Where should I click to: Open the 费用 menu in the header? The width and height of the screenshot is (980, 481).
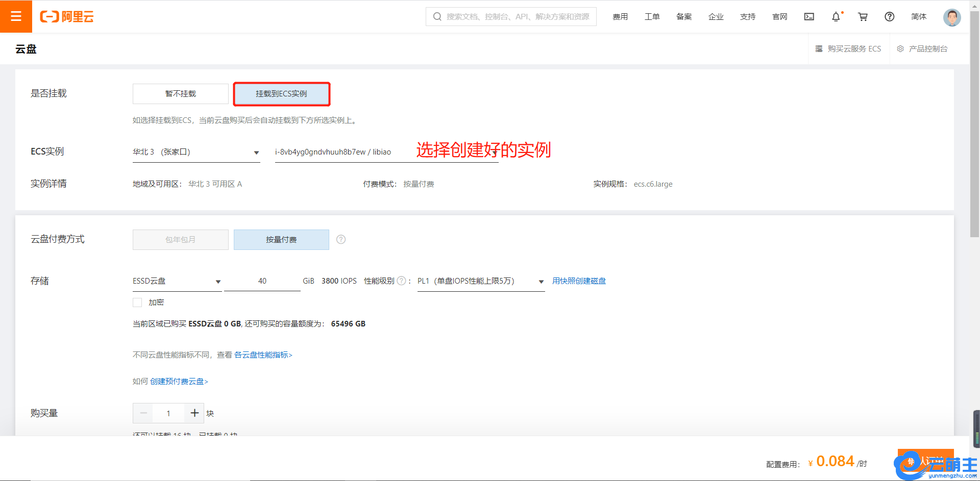pyautogui.click(x=620, y=17)
